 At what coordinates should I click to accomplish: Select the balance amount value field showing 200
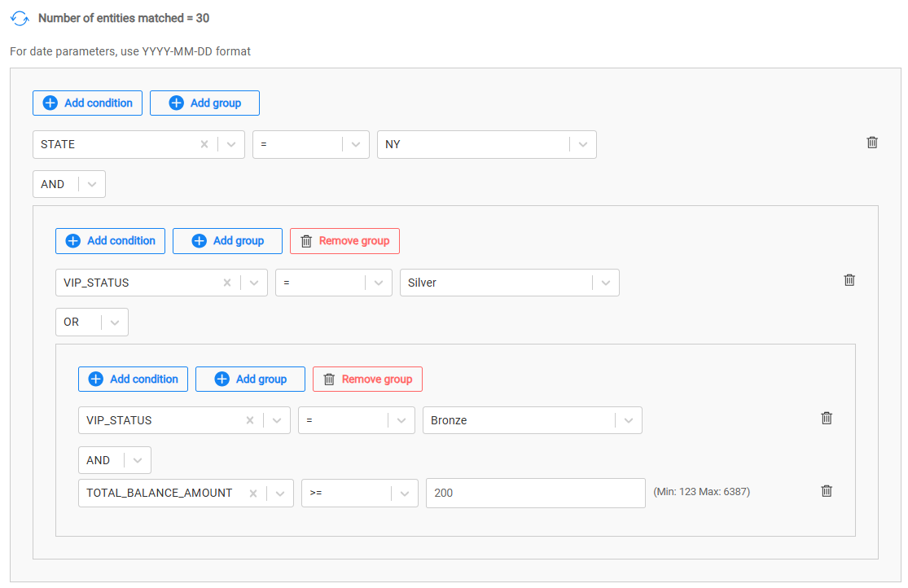coord(533,493)
